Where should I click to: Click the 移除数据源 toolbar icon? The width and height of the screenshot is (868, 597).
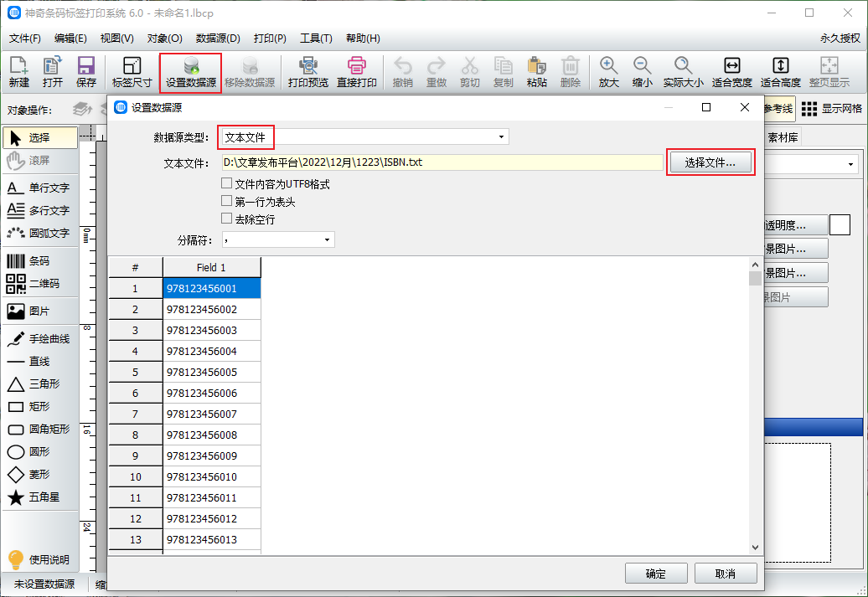250,72
